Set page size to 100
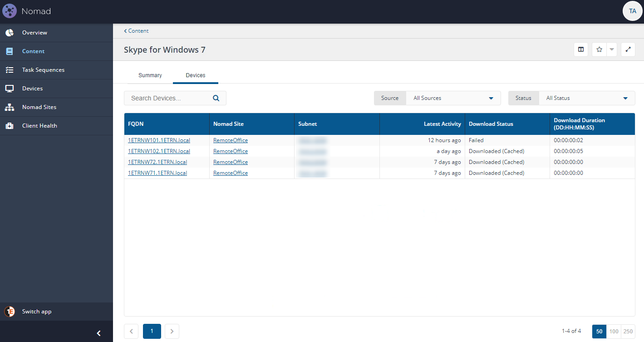 614,332
